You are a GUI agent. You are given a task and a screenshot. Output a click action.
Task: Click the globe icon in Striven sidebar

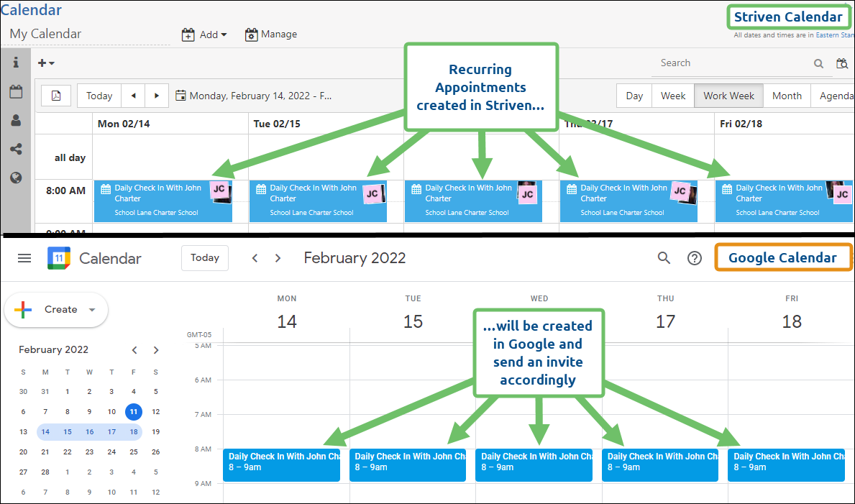click(16, 178)
